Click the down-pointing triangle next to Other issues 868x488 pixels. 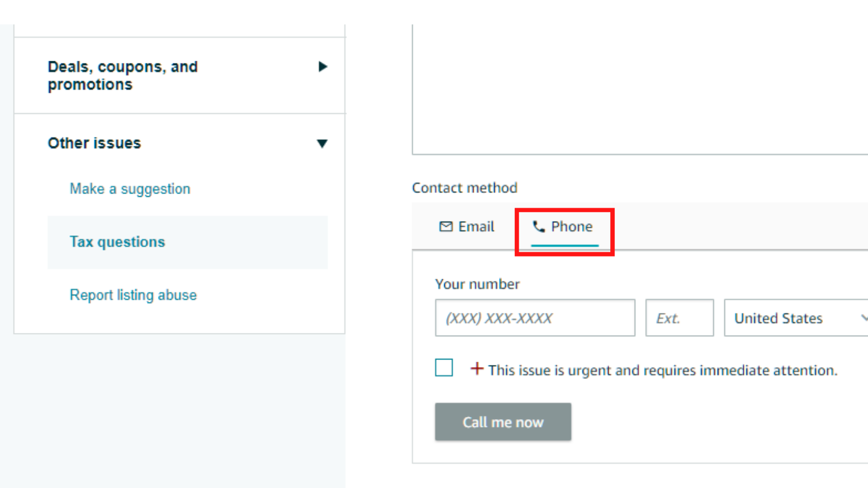[x=322, y=143]
